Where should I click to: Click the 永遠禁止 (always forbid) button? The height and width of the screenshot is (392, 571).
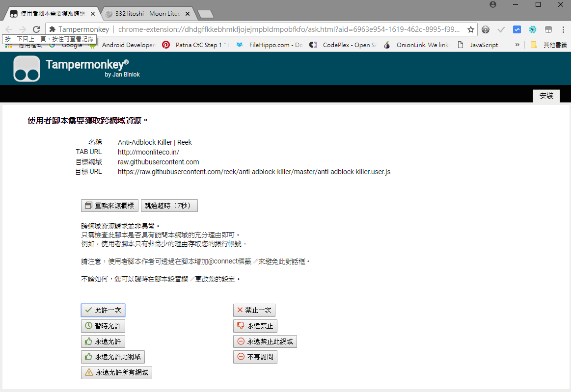[255, 326]
